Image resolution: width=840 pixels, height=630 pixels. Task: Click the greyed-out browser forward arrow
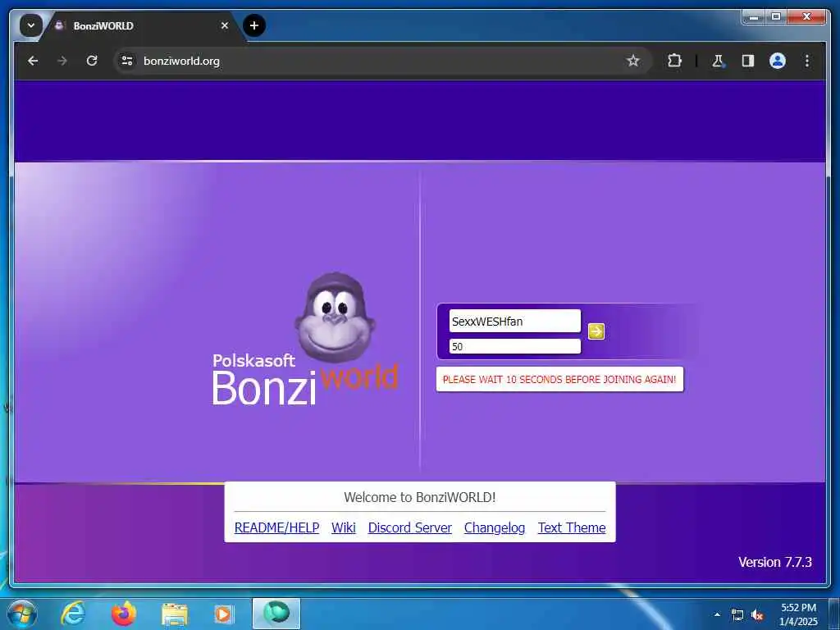tap(62, 61)
